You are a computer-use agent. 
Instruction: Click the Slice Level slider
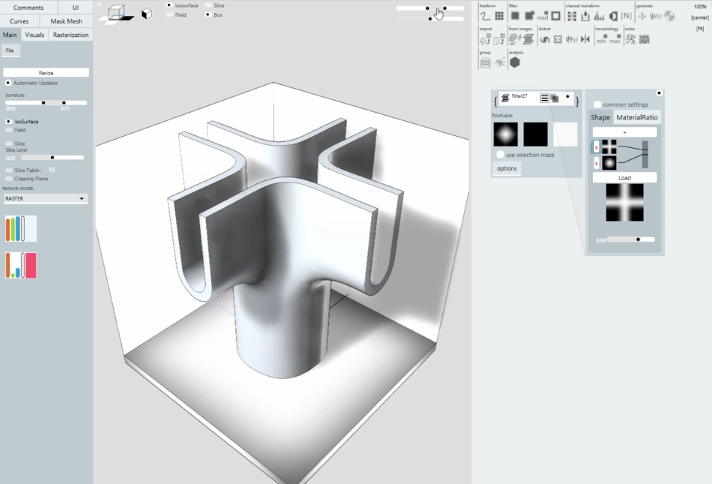tap(52, 158)
